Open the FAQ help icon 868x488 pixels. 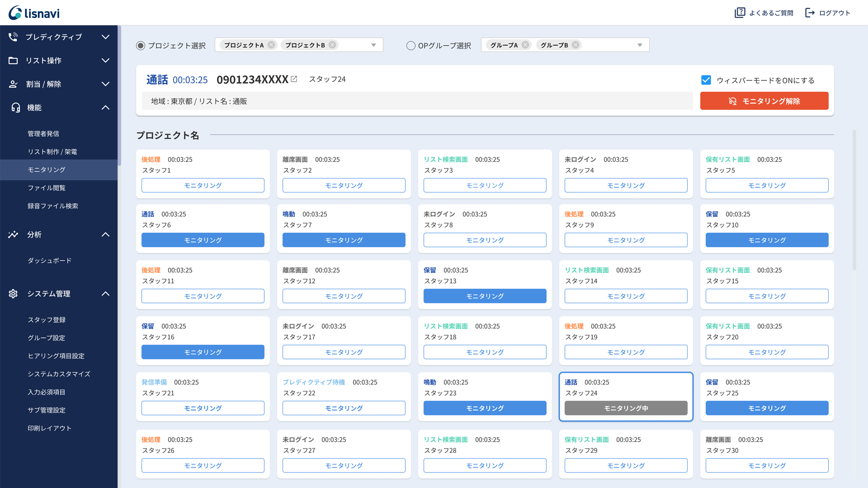tap(740, 13)
